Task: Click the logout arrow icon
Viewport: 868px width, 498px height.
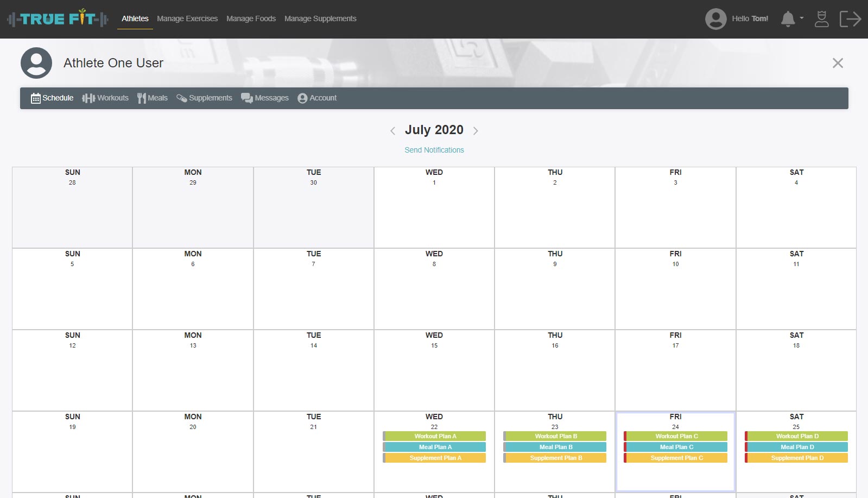Action: 850,19
